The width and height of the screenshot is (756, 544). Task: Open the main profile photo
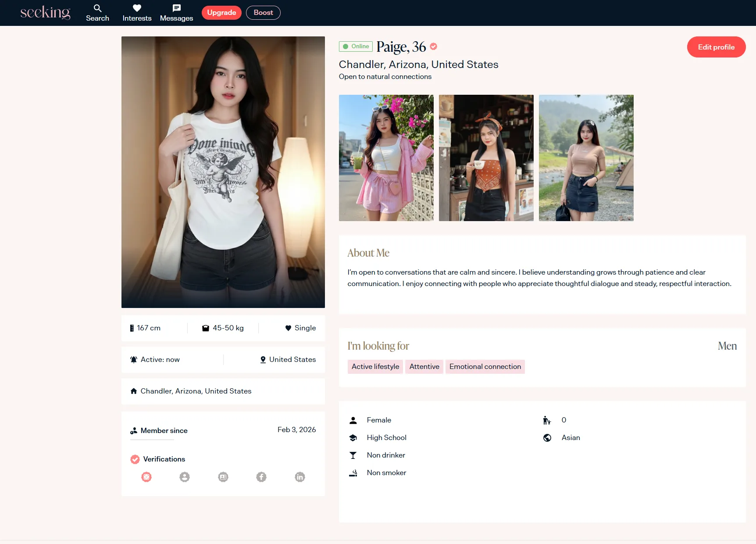[223, 172]
